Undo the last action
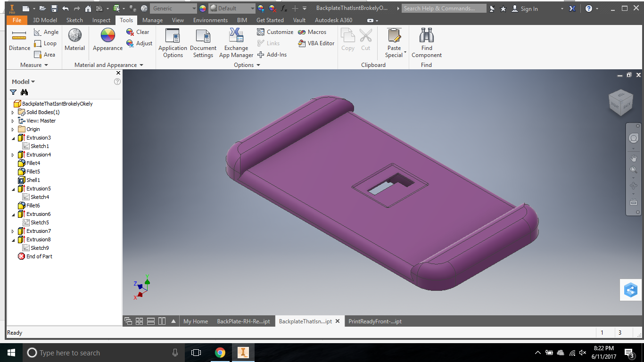Viewport: 644px width, 362px height. [x=65, y=8]
